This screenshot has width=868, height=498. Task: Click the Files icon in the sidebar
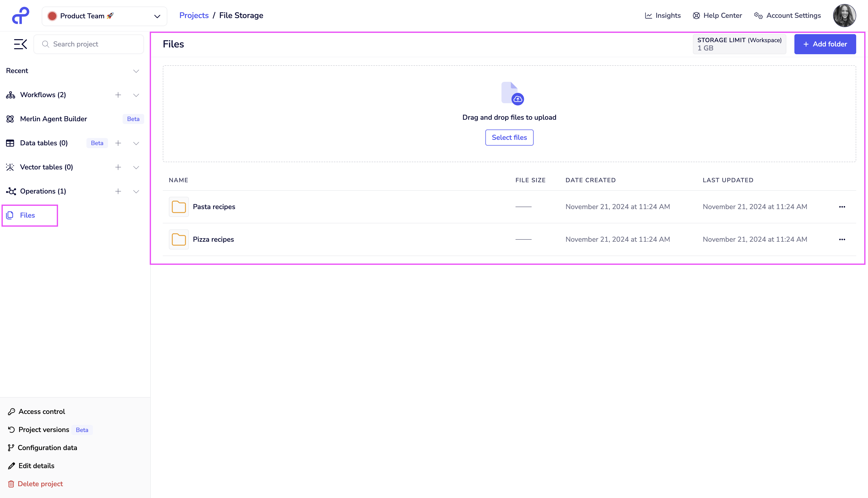pos(10,215)
